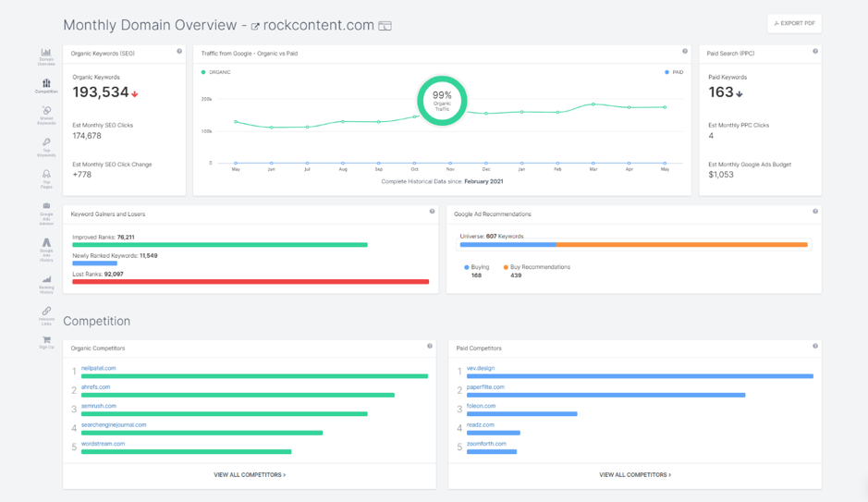
Task: Open Google Ads History in sidebar
Action: (x=46, y=250)
